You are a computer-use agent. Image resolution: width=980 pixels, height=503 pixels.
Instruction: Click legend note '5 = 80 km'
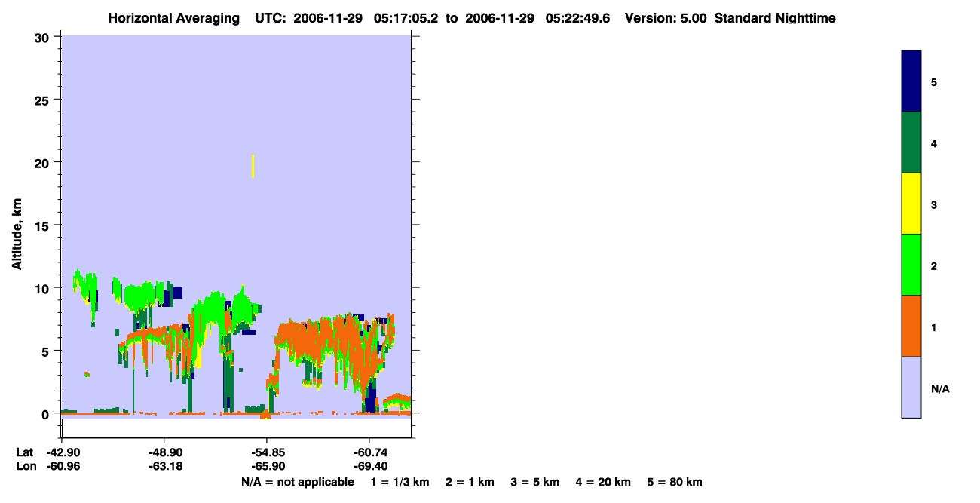tap(675, 482)
